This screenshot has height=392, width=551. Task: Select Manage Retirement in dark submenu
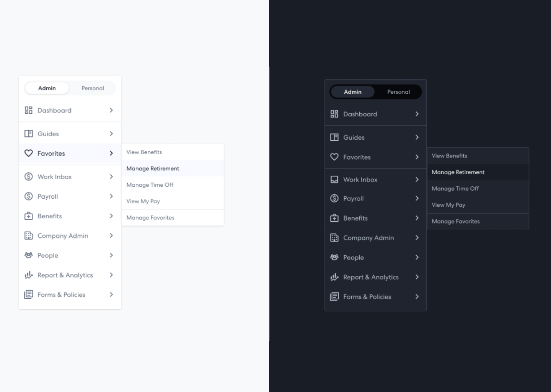458,172
